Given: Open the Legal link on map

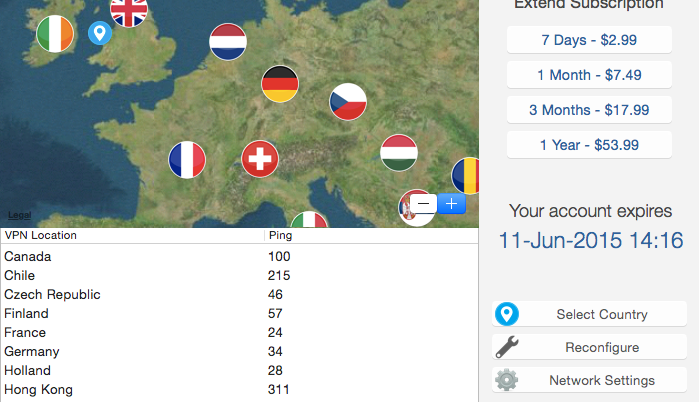Looking at the screenshot, I should coord(19,215).
